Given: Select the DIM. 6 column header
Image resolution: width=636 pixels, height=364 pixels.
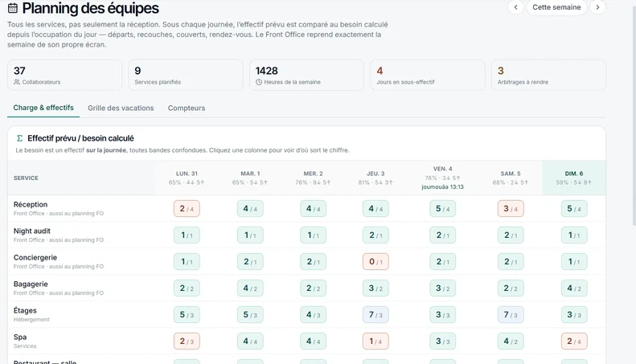Looking at the screenshot, I should click(574, 178).
